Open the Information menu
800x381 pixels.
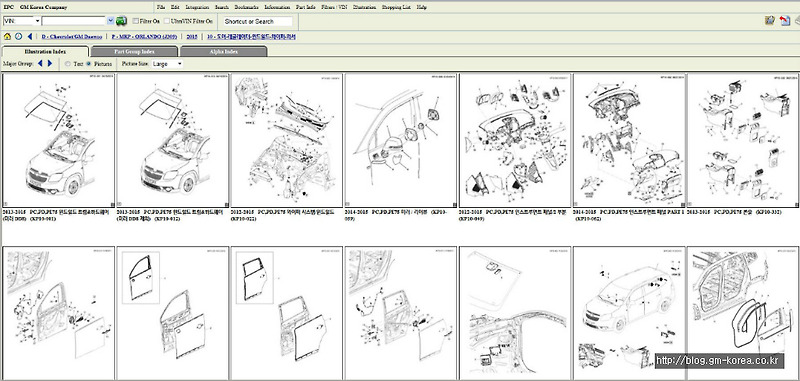pos(277,7)
